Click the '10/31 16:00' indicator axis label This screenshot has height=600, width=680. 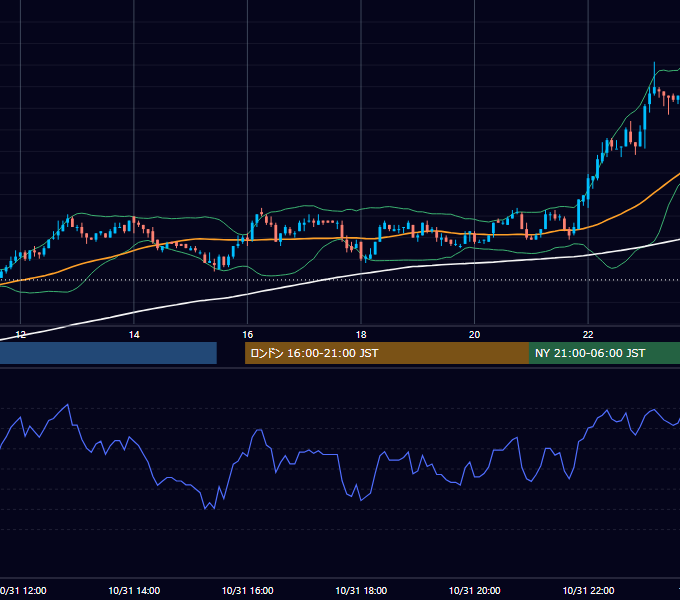pyautogui.click(x=248, y=590)
